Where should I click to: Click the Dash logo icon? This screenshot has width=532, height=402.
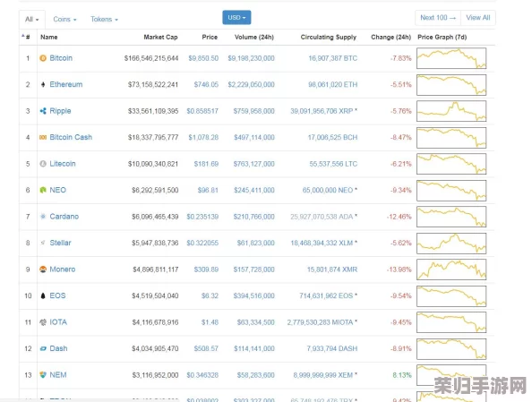(43, 348)
